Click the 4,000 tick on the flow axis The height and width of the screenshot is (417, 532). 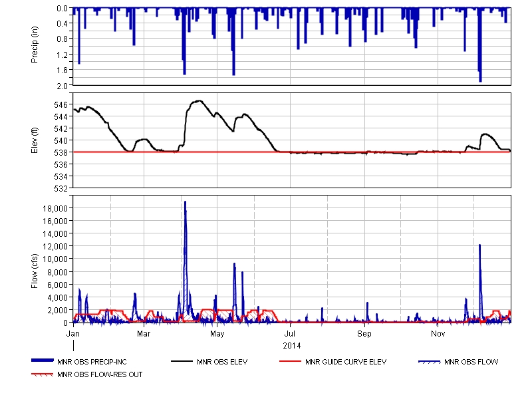[57, 297]
